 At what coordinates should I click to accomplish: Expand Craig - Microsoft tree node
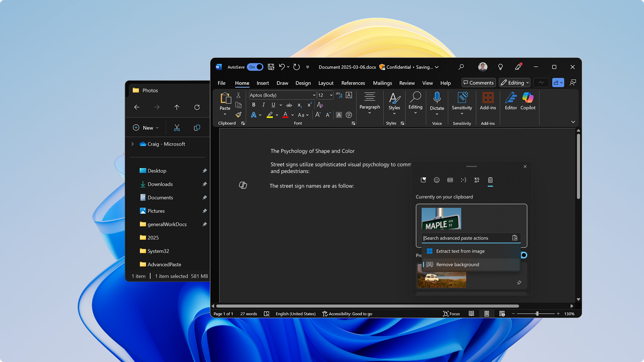(132, 144)
